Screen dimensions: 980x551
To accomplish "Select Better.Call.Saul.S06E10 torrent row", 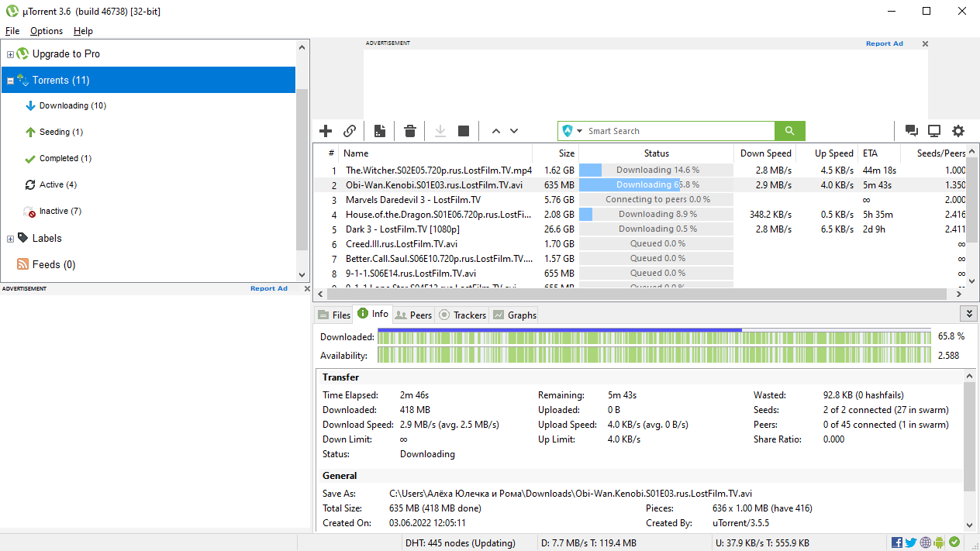I will pyautogui.click(x=640, y=258).
